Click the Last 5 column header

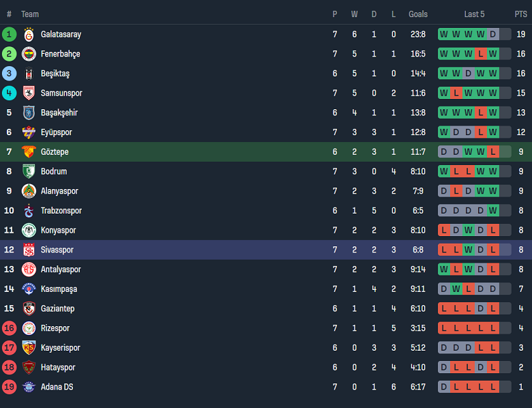pyautogui.click(x=474, y=14)
